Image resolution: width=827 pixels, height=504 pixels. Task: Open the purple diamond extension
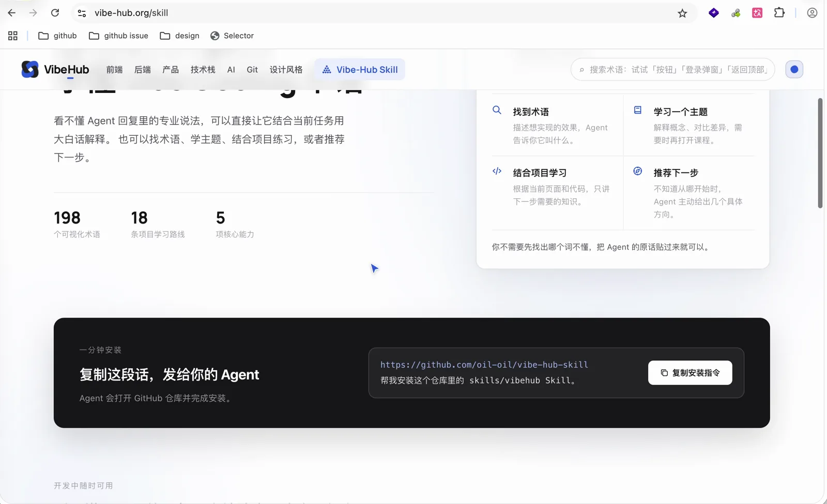pos(714,13)
